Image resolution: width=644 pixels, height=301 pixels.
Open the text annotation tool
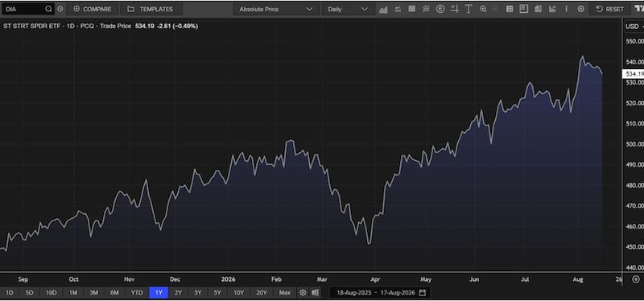coord(469,9)
